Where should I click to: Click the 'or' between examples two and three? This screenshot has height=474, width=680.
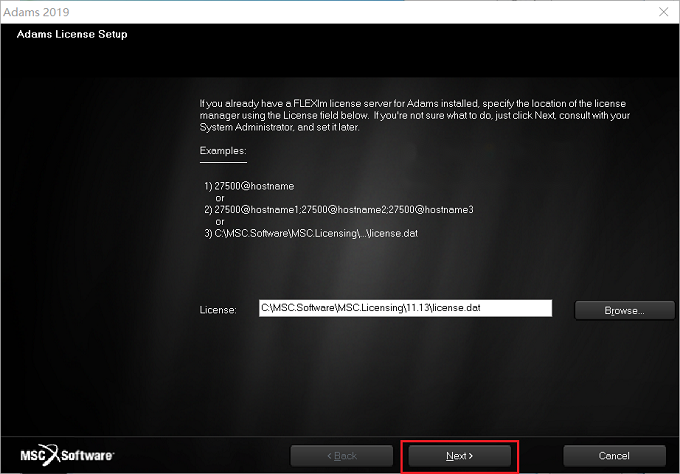click(220, 222)
